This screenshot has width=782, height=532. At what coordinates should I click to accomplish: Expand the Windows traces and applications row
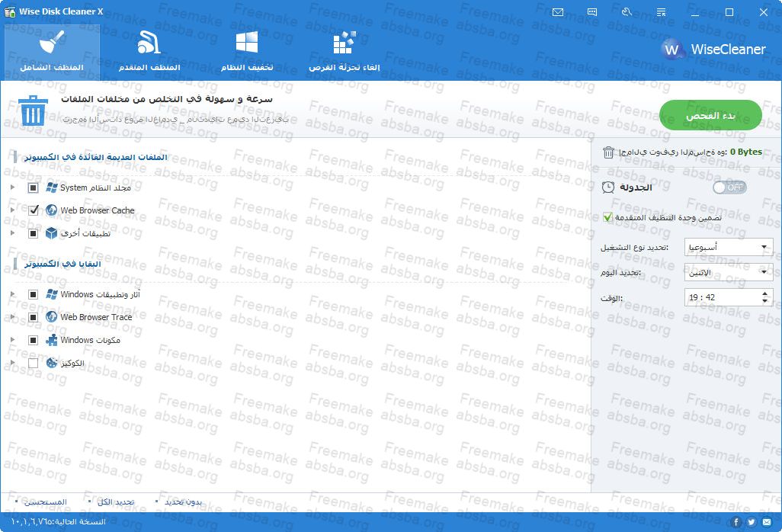coord(12,294)
